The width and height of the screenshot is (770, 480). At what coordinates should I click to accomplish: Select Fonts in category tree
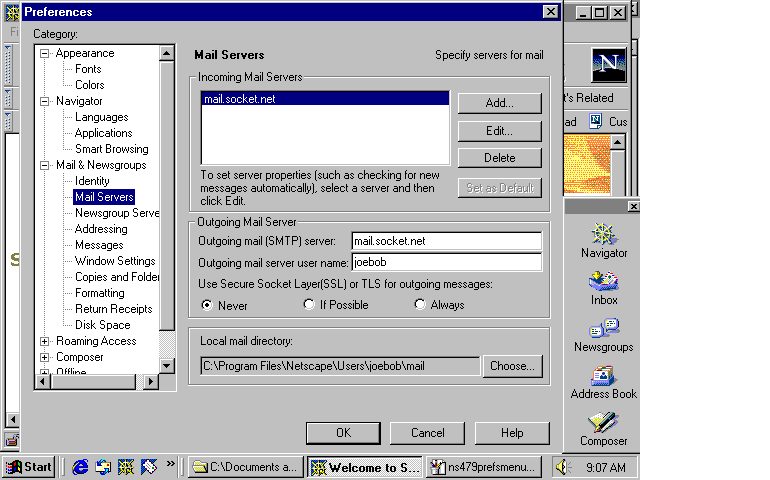coord(88,69)
